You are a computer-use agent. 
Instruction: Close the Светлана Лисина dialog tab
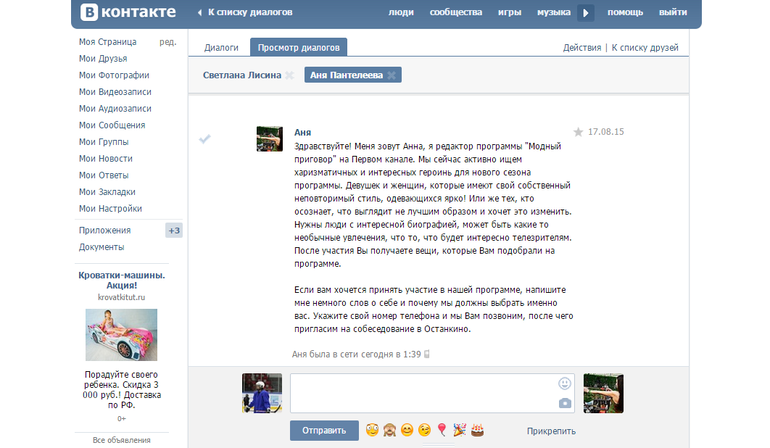[289, 75]
